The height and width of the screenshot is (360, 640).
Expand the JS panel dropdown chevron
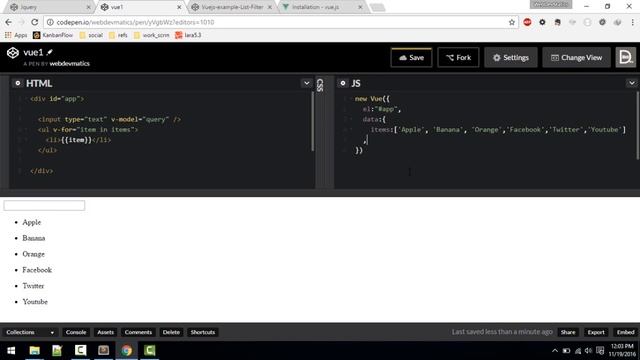click(632, 83)
